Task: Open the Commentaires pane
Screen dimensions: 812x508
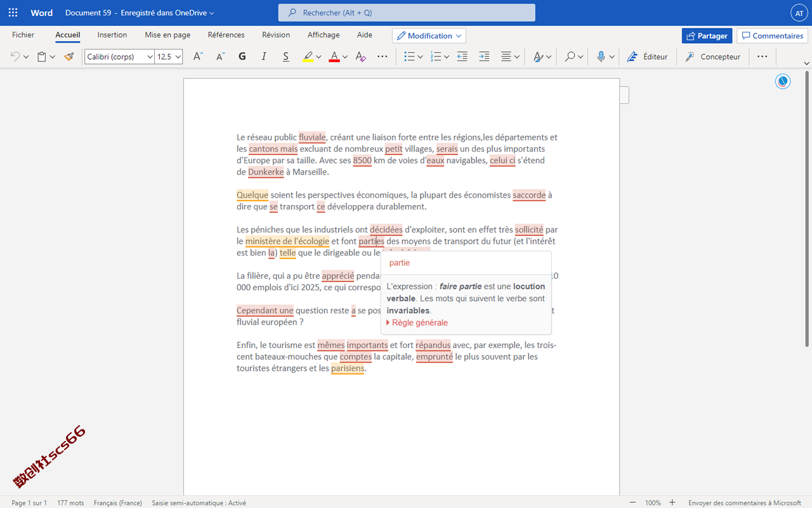Action: coord(772,36)
